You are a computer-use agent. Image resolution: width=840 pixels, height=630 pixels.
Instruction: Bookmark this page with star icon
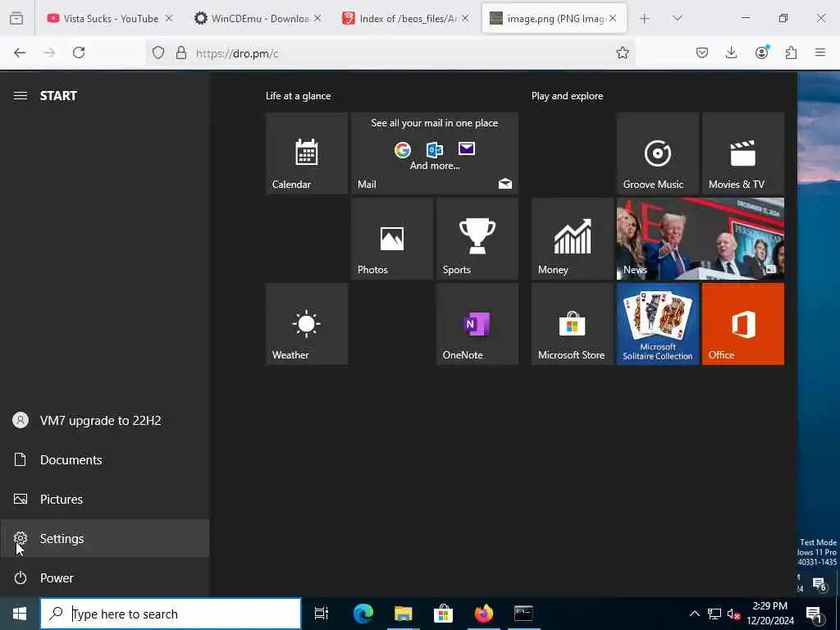coord(623,52)
